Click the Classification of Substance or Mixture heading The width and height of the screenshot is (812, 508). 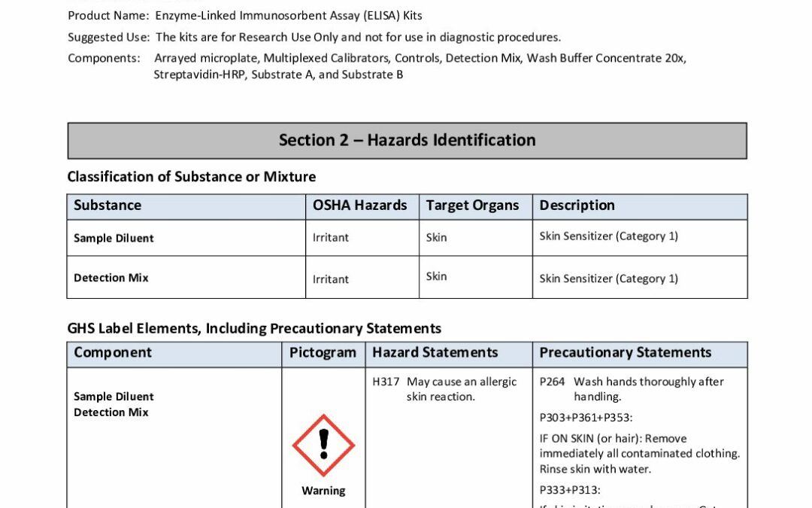(192, 177)
